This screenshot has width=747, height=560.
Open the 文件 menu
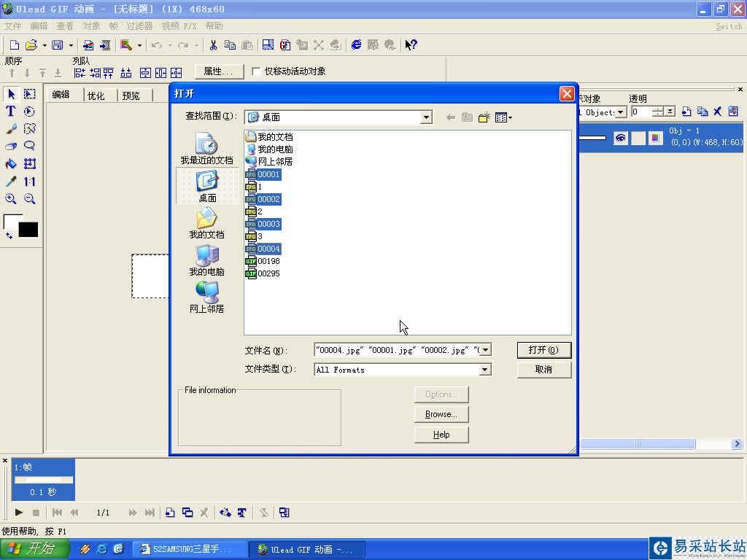(x=13, y=26)
